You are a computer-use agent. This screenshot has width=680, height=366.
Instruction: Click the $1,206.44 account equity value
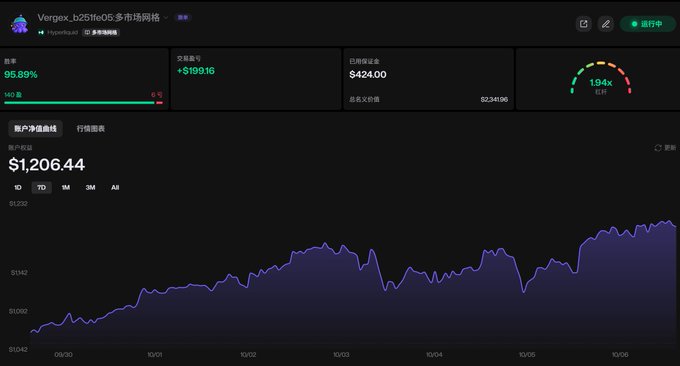(x=46, y=165)
